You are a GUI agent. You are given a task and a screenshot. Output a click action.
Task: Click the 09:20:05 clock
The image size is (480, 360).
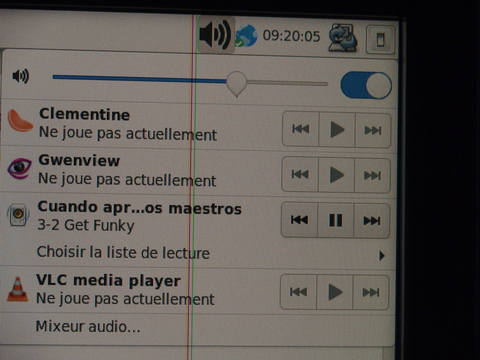coord(291,36)
